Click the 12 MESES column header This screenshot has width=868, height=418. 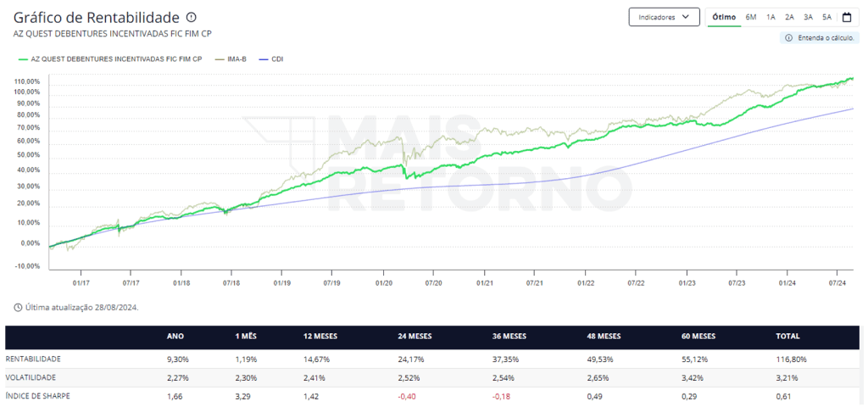pos(320,337)
